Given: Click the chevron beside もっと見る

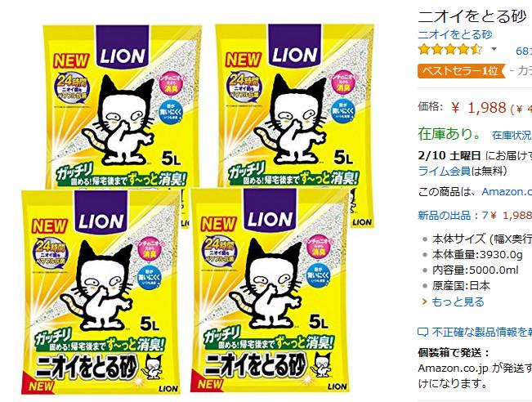Looking at the screenshot, I should pos(424,301).
